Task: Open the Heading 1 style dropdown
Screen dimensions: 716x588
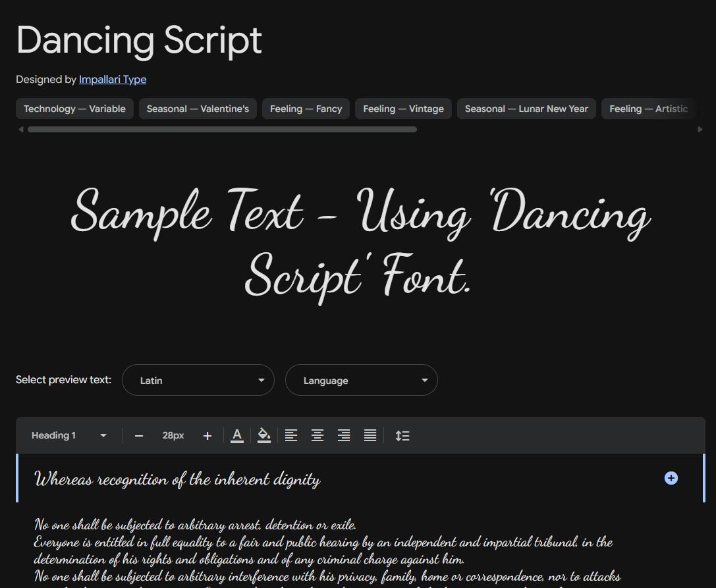Action: pyautogui.click(x=69, y=435)
